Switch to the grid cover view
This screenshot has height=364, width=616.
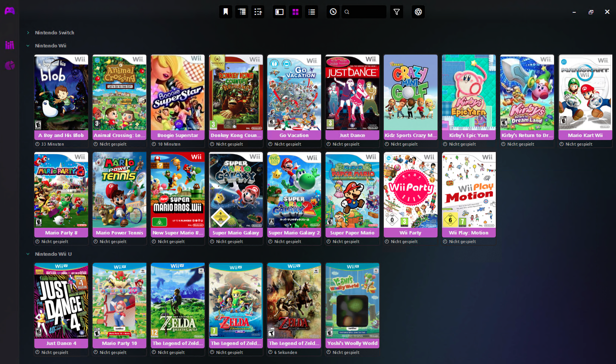click(295, 12)
